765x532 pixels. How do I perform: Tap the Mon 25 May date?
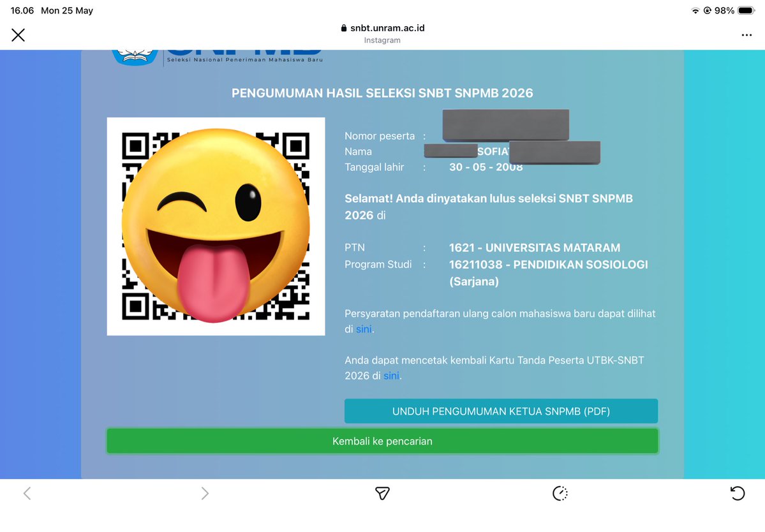pos(67,11)
